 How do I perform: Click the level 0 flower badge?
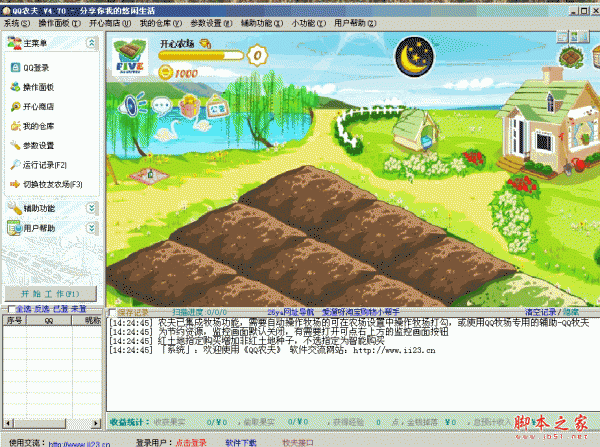258,56
